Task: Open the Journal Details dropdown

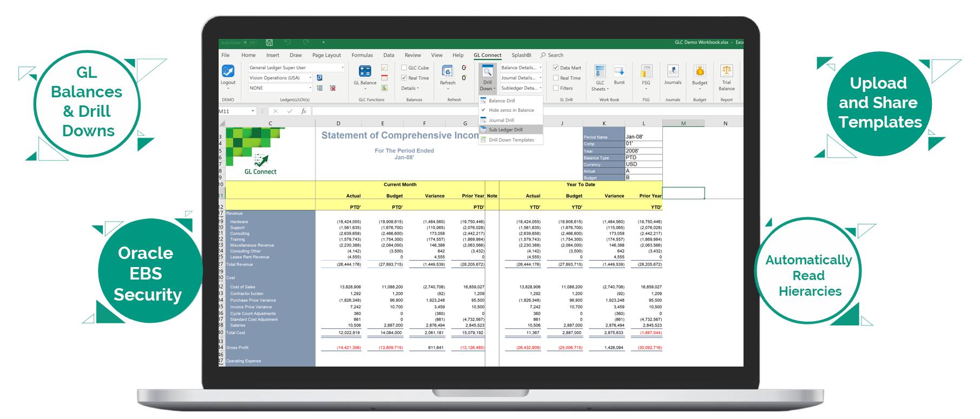Action: tap(540, 78)
